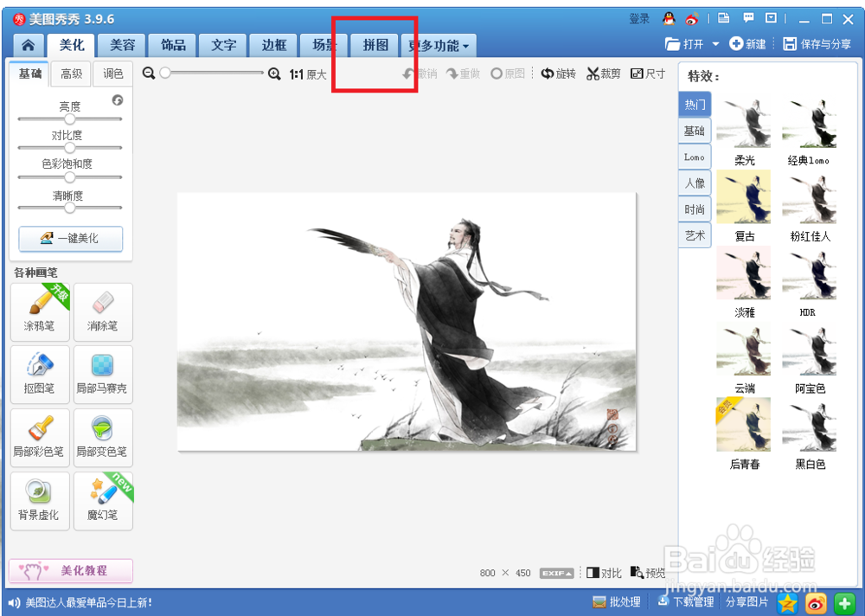Click the green plus icon
865x616 pixels.
(x=844, y=603)
